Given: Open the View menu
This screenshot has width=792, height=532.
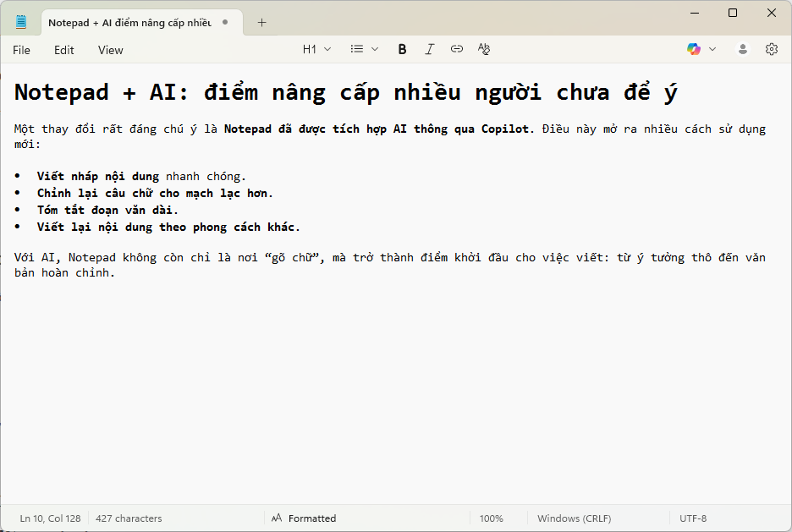Looking at the screenshot, I should point(111,50).
